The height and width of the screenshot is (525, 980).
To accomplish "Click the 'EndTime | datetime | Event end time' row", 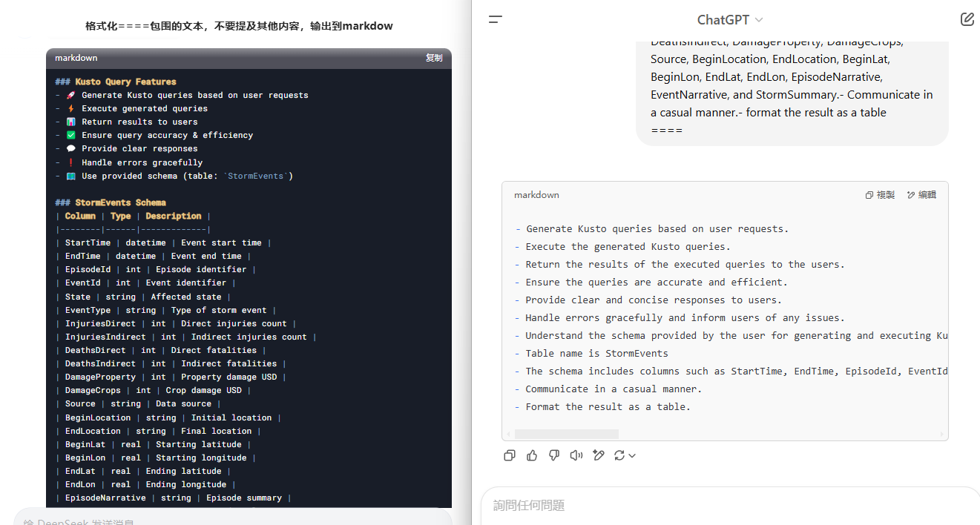I will pos(153,256).
